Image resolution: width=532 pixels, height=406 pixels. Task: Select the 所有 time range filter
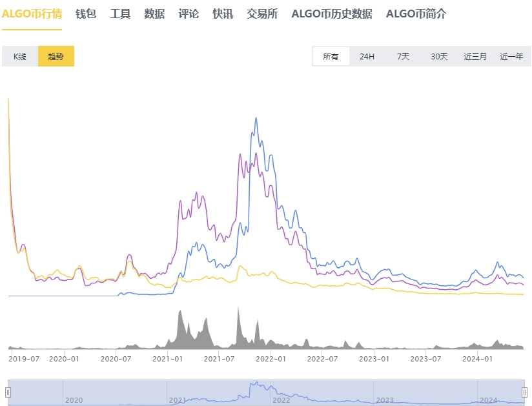331,56
